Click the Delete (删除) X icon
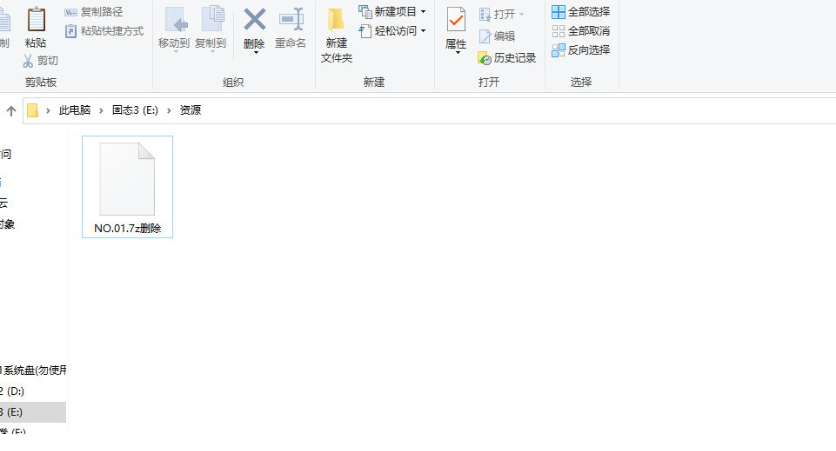This screenshot has height=451, width=836. [x=254, y=20]
